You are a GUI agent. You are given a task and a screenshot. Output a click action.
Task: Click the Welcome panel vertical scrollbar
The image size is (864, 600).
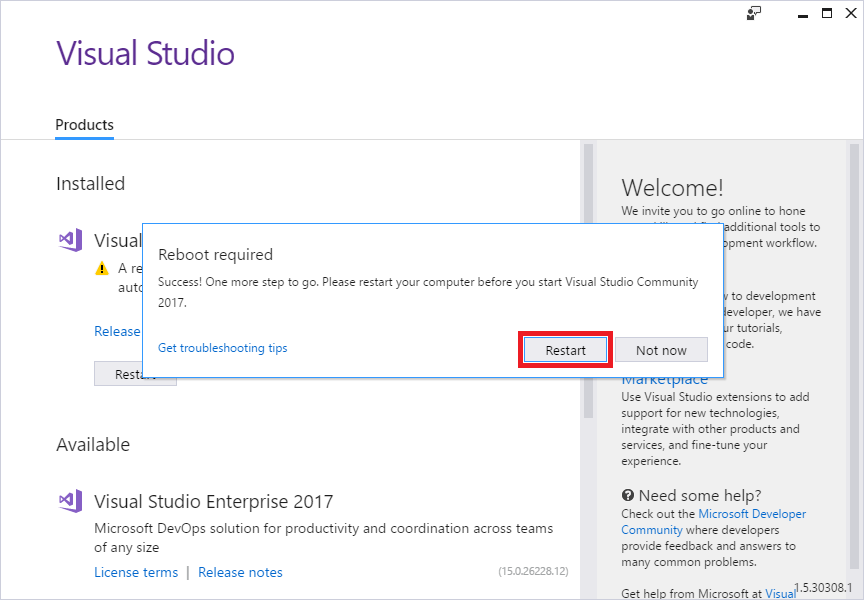click(x=854, y=300)
